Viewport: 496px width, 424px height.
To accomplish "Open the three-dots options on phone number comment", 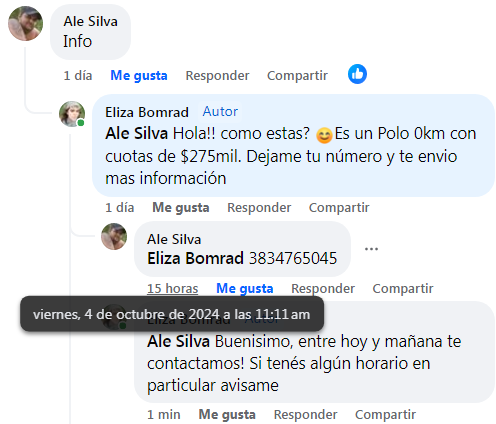I will (371, 249).
